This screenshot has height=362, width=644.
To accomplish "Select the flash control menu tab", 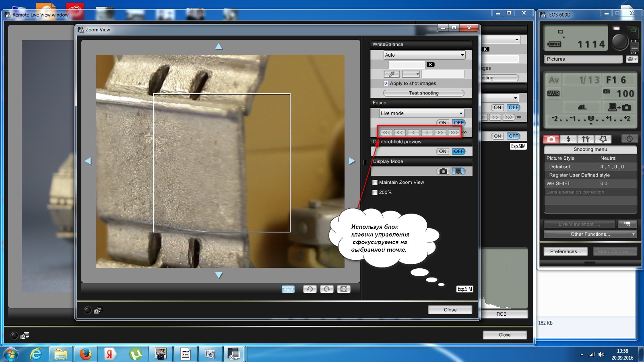I will (568, 139).
